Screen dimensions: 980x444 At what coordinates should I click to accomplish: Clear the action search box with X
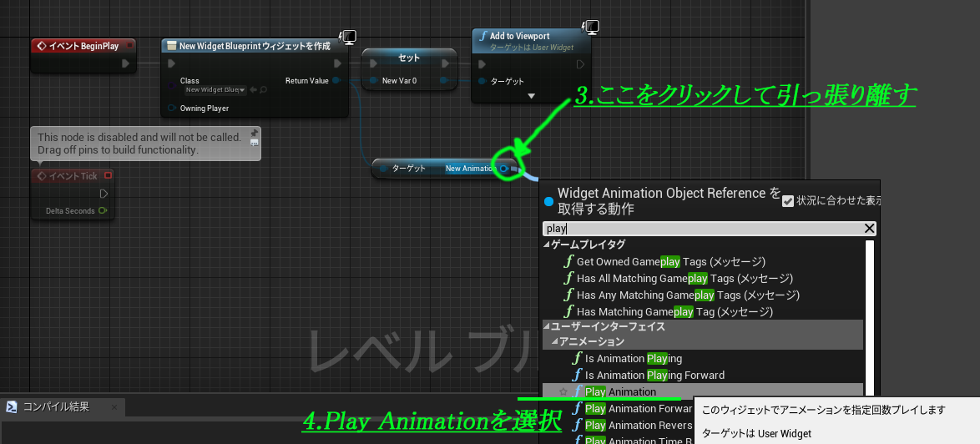(x=869, y=229)
